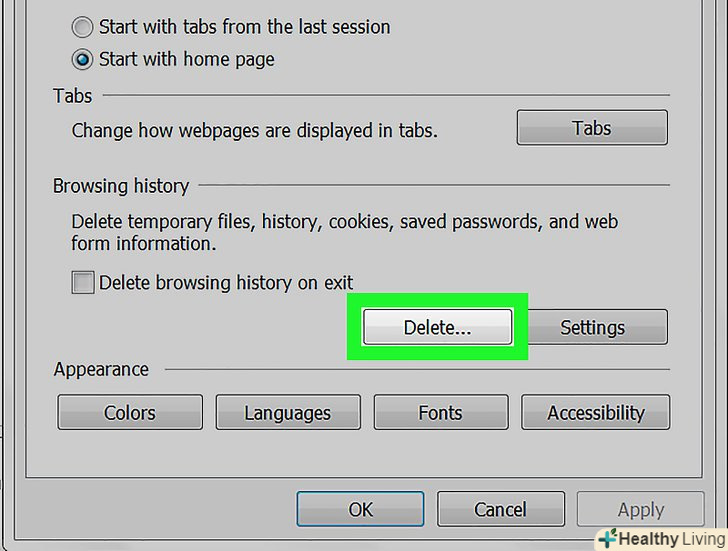Enable "Delete browsing history on exit" checkbox
The width and height of the screenshot is (728, 551).
click(83, 283)
